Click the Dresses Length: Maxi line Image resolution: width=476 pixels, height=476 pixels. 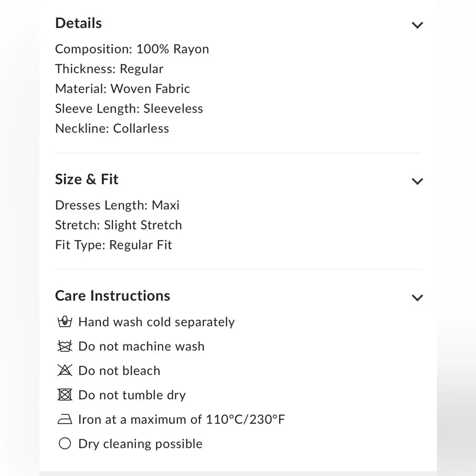pos(117,205)
